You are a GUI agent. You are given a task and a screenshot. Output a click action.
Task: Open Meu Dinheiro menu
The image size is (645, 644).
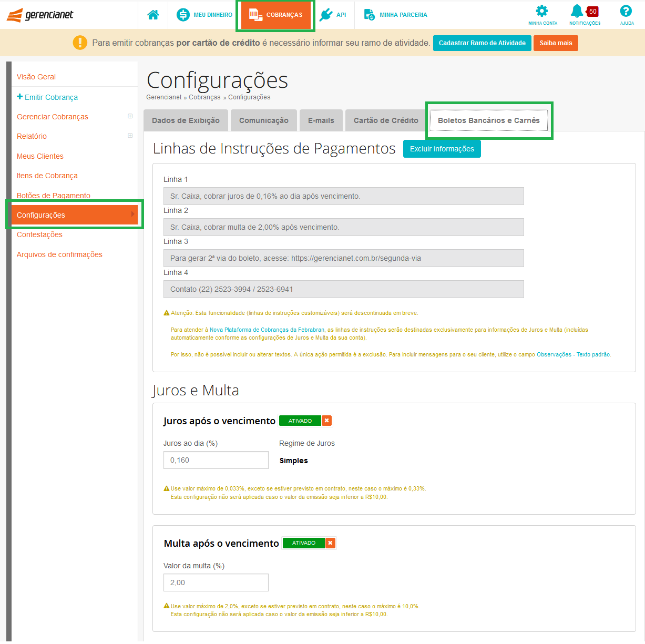click(204, 15)
